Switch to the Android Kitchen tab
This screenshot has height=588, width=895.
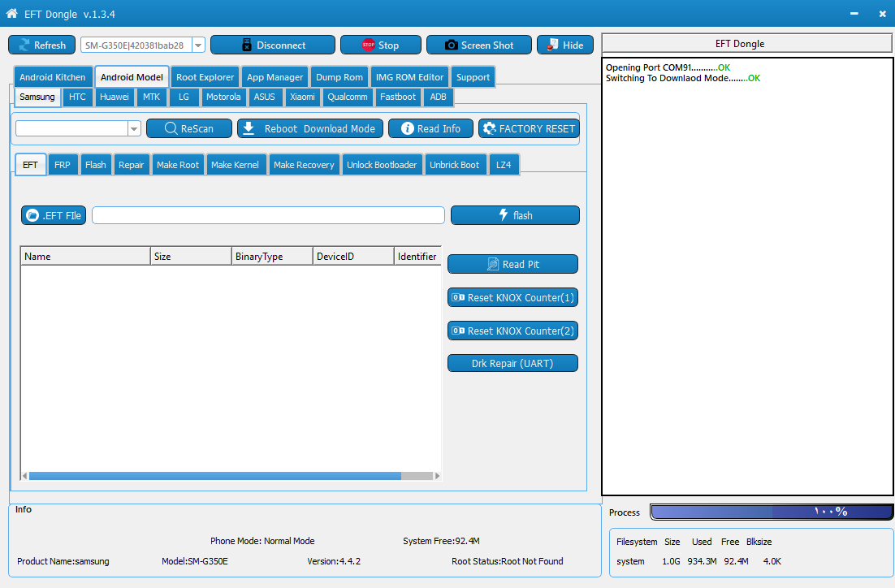point(53,77)
